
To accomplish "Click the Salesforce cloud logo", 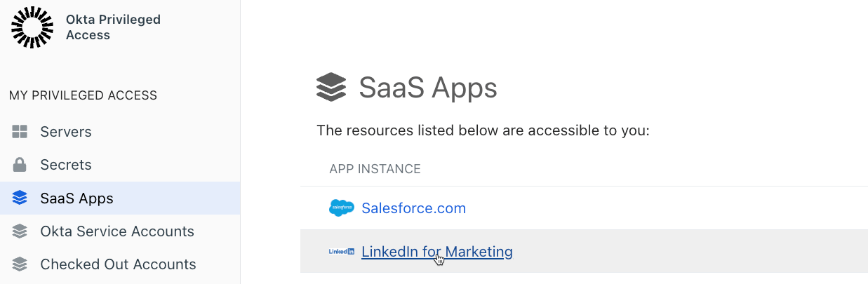I will tap(342, 208).
